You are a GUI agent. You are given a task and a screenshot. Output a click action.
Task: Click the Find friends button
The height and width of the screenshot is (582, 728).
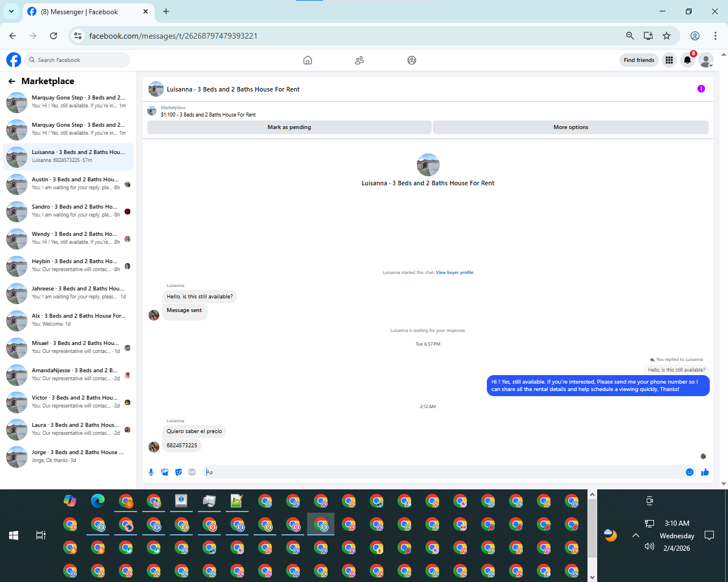639,60
